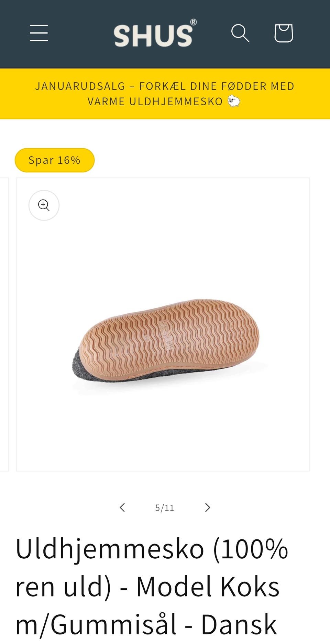Advance to the next product image slide

[x=207, y=507]
